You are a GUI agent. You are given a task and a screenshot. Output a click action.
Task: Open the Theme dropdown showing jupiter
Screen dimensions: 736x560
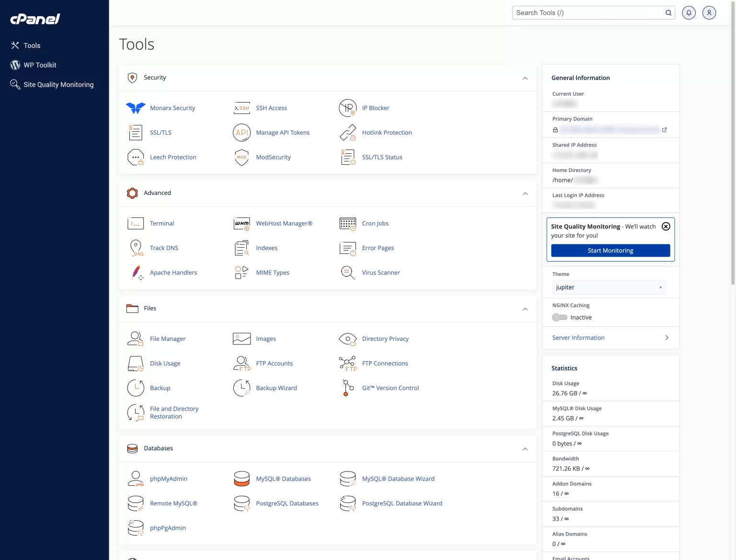609,287
